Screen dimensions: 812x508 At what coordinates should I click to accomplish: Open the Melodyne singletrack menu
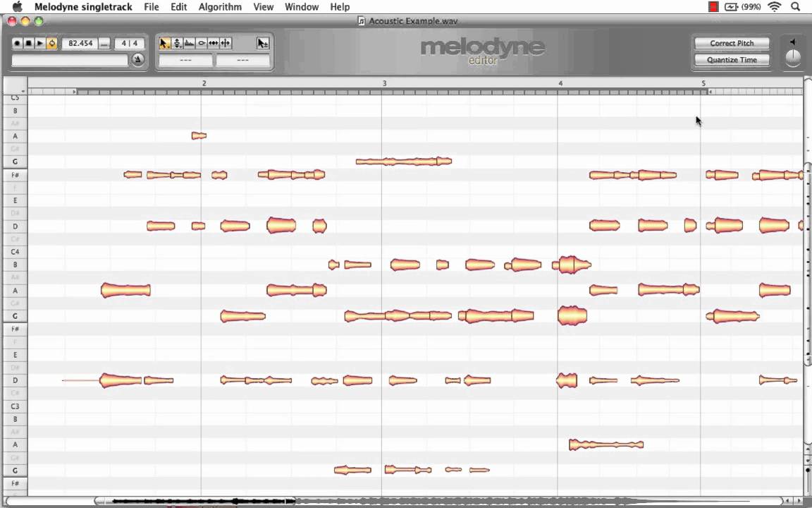click(83, 7)
